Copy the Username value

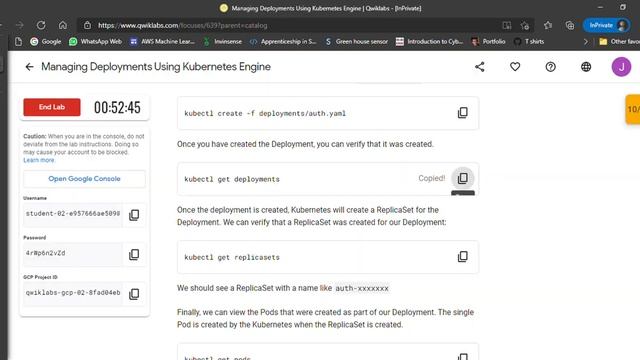coord(134,215)
